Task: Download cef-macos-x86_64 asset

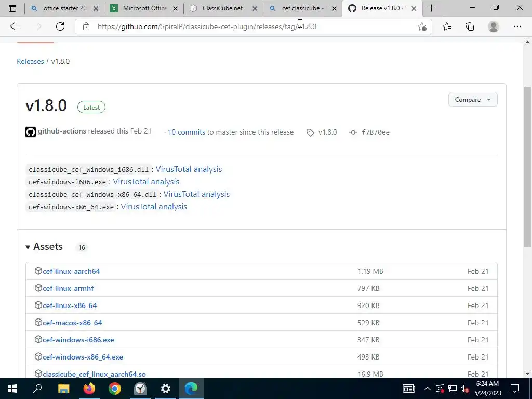Action: click(x=72, y=323)
